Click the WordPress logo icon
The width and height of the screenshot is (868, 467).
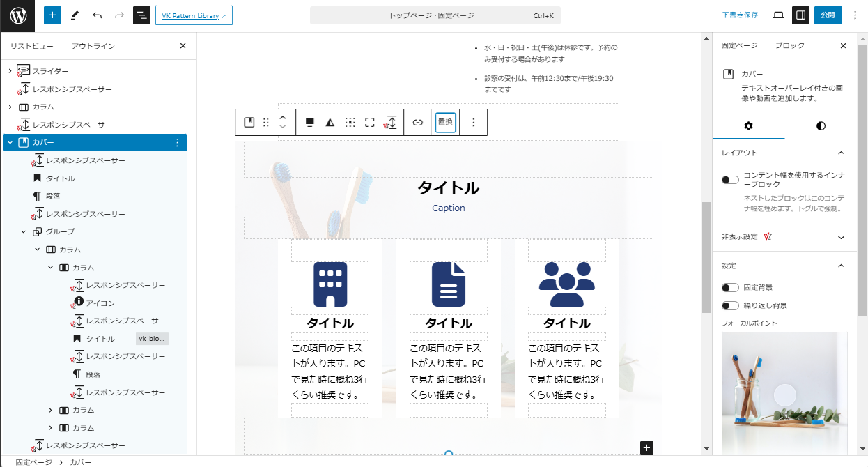pos(17,15)
